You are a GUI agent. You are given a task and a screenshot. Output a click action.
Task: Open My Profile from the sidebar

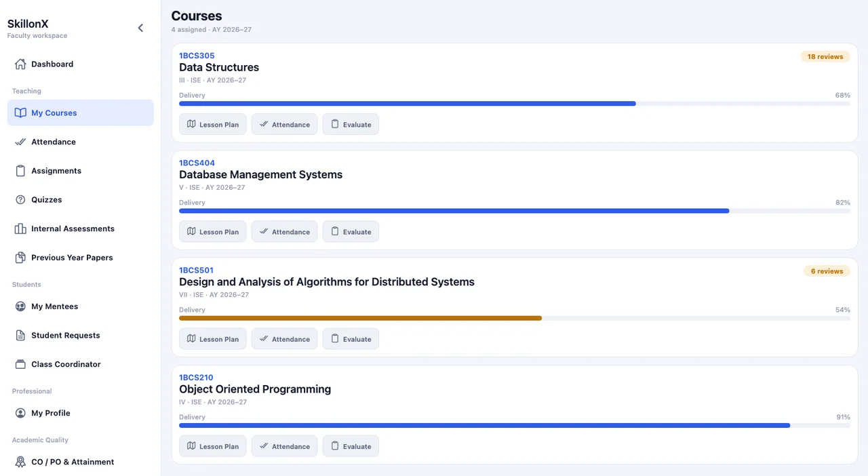pyautogui.click(x=81, y=413)
